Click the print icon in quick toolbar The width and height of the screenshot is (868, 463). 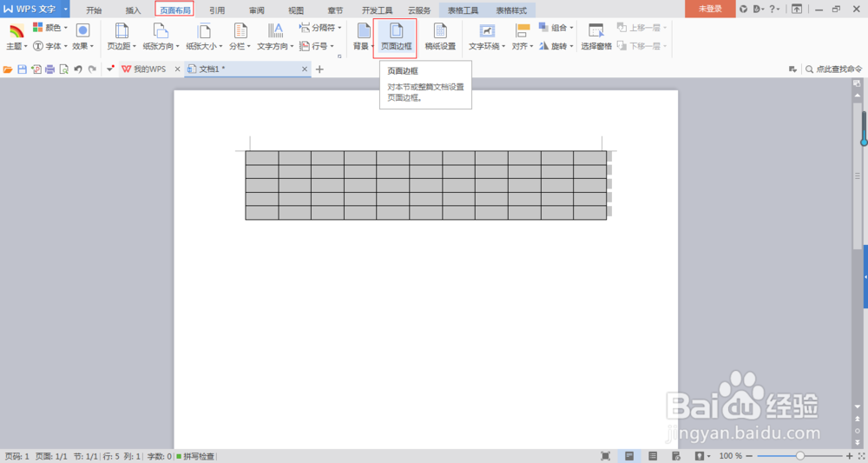click(x=49, y=69)
